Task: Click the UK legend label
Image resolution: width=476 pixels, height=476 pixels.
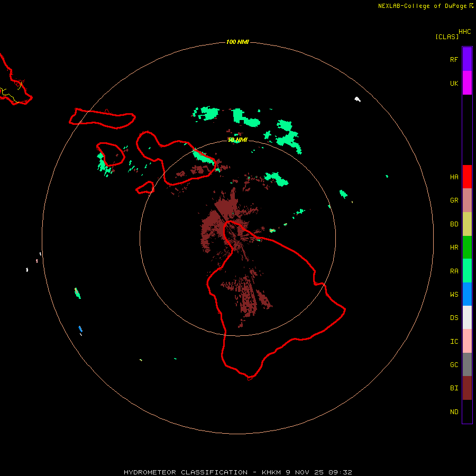Action: pyautogui.click(x=454, y=83)
